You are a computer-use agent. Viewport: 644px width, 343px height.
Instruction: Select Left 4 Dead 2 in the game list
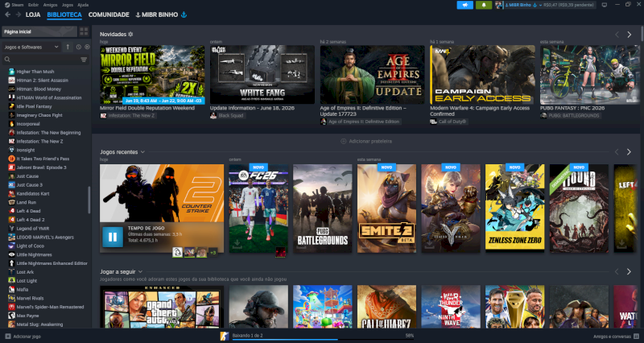(31, 220)
